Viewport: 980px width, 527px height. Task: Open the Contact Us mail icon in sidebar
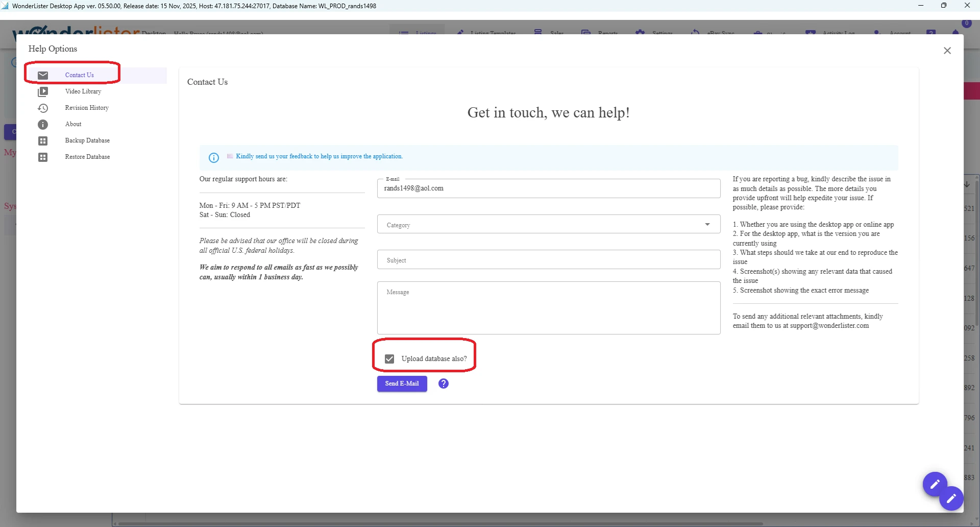(x=43, y=75)
